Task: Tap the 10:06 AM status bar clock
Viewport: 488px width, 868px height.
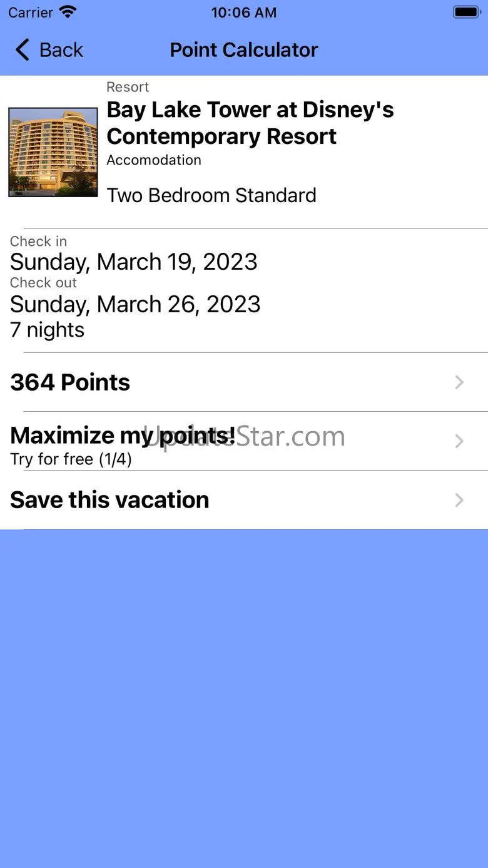Action: 243,13
